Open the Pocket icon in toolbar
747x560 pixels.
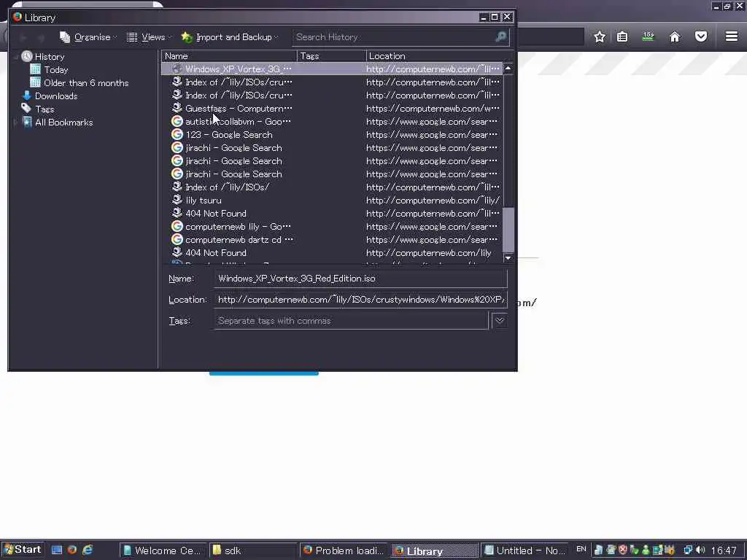[701, 36]
